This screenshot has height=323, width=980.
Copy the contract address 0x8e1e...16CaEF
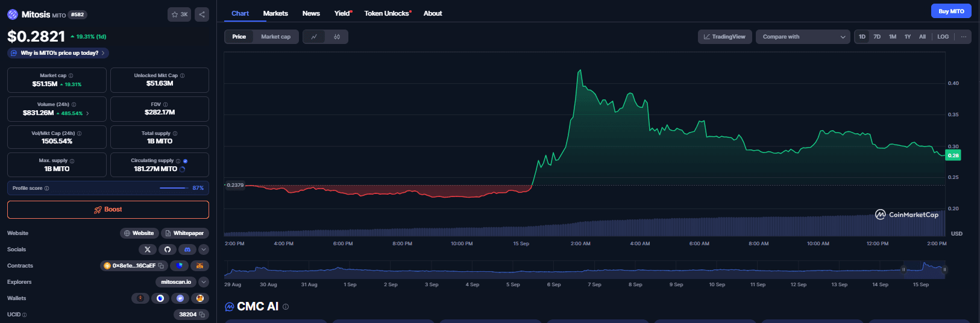tap(161, 266)
